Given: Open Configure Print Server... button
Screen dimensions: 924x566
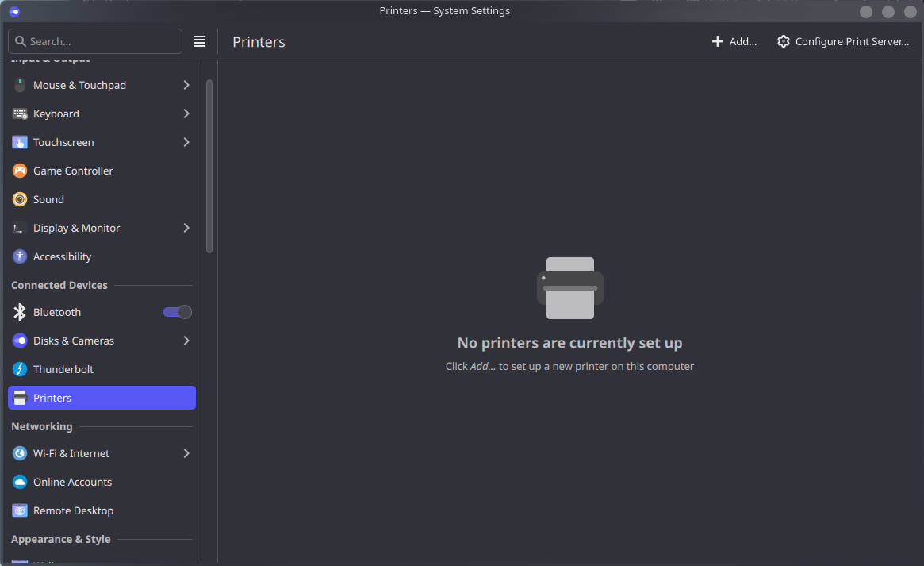Looking at the screenshot, I should click(843, 41).
